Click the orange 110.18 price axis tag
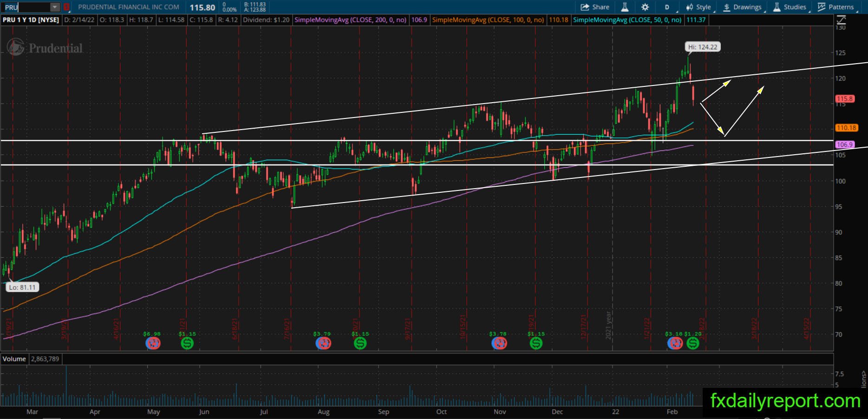This screenshot has height=419, width=868. click(846, 128)
